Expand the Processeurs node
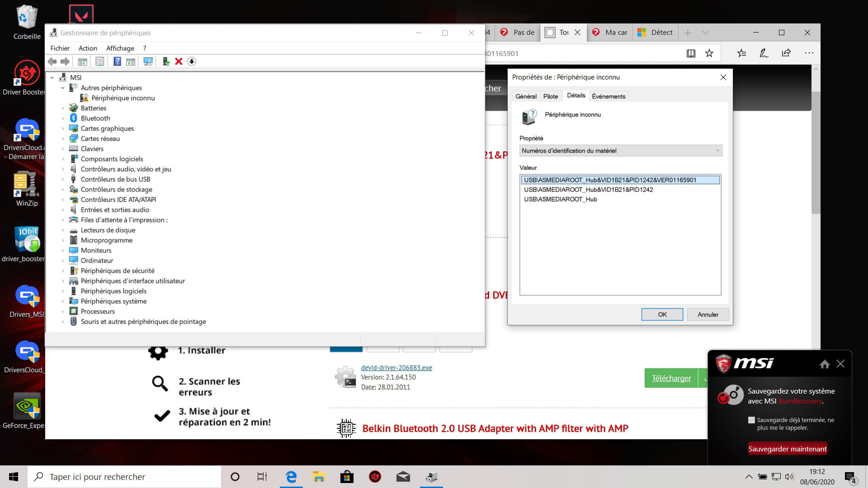Viewport: 868px width, 488px height. (63, 311)
